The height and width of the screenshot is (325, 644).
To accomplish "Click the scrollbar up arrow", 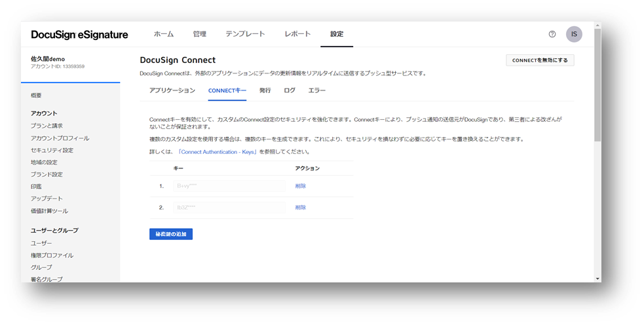I will (x=597, y=26).
